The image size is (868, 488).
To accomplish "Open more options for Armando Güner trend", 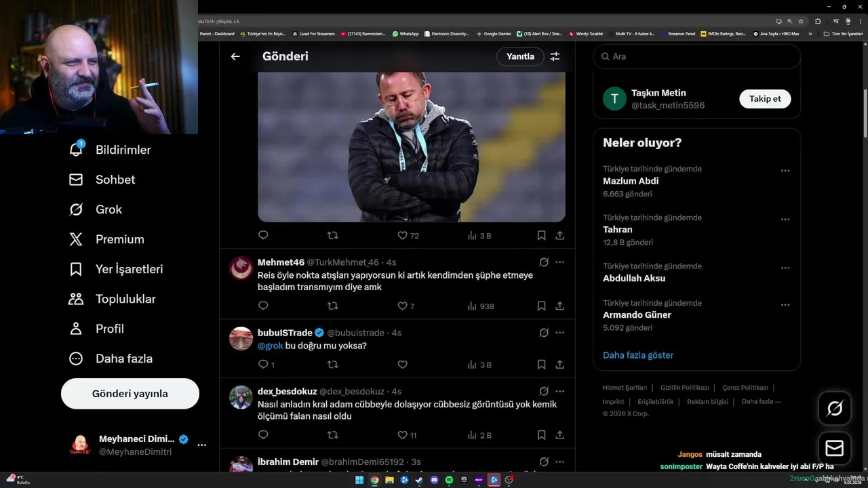I will 785,305.
